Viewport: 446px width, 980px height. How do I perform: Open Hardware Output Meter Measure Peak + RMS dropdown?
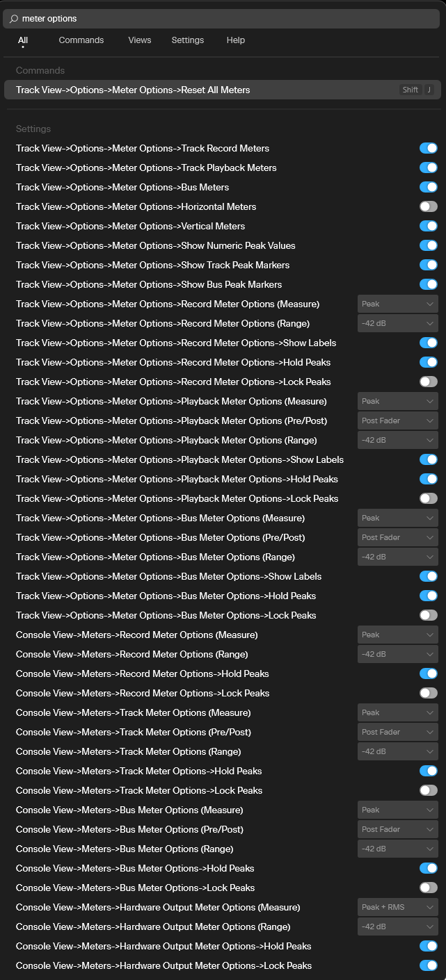point(397,907)
